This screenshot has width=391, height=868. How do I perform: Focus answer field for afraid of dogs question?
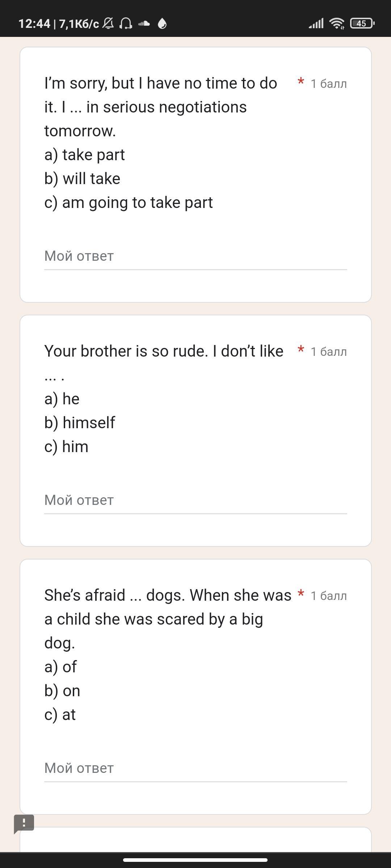[x=195, y=768]
